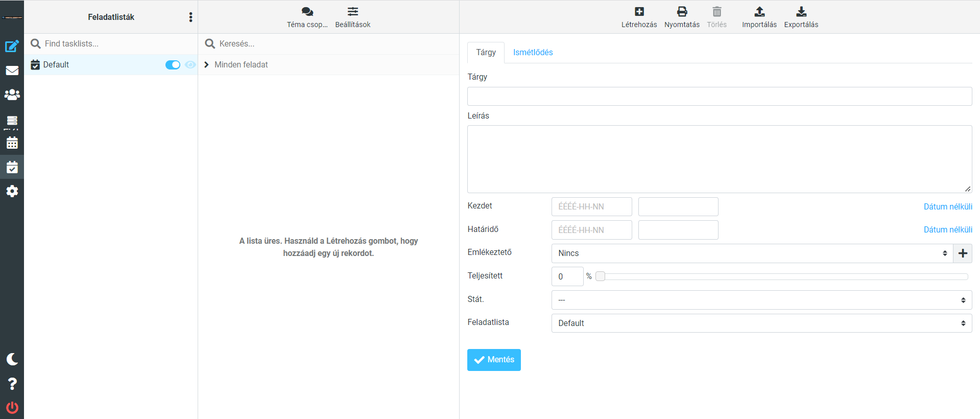Toggle dark mode moon icon
This screenshot has width=980, height=419.
[12, 359]
